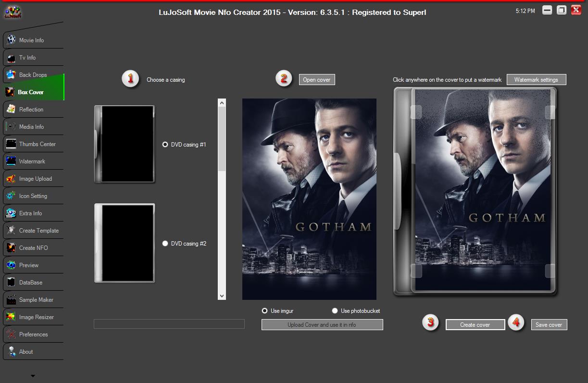Click the Watermark sidebar icon

(x=11, y=161)
